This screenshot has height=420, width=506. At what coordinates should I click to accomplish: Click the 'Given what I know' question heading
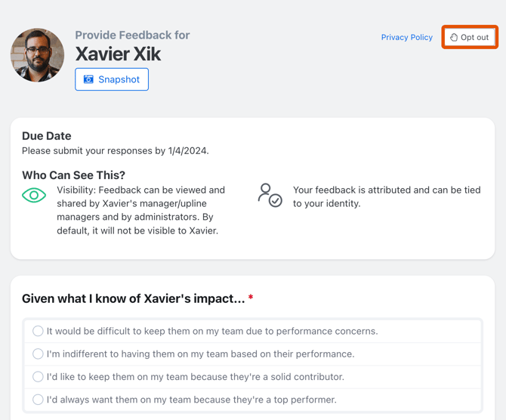tap(133, 298)
